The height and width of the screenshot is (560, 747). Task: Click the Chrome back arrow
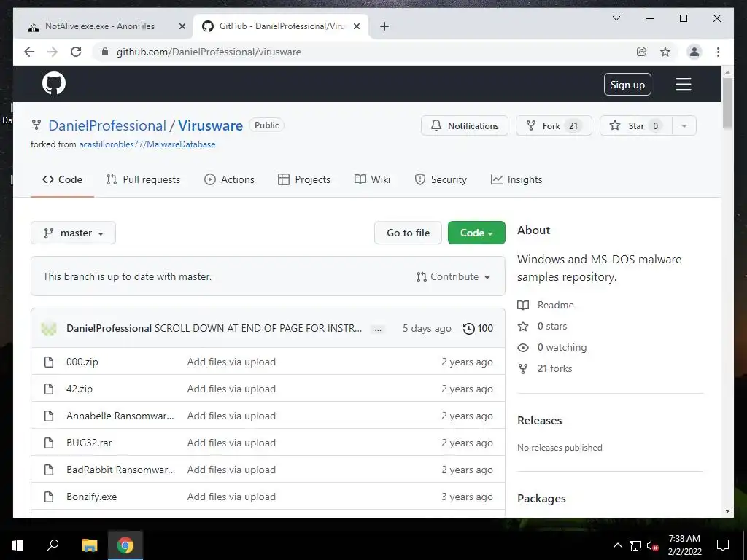(29, 52)
